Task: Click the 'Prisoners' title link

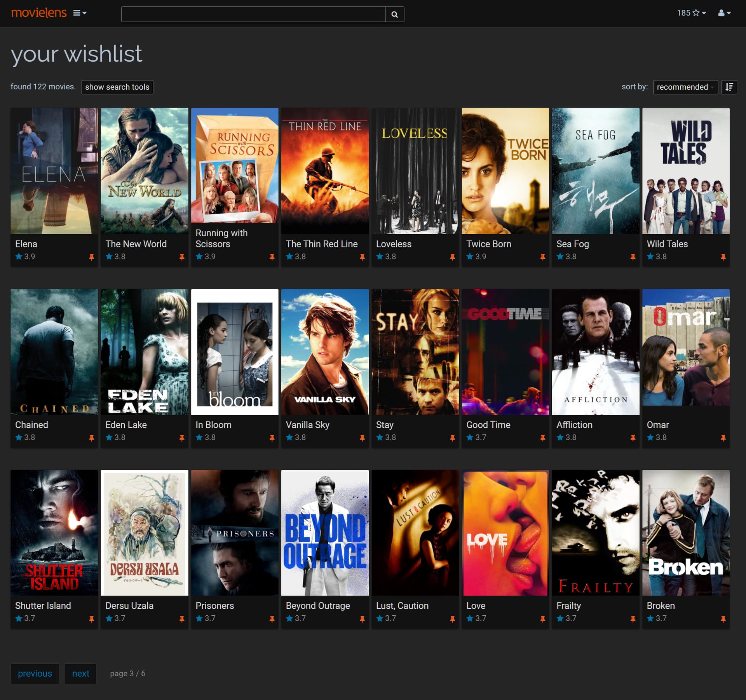Action: click(214, 606)
